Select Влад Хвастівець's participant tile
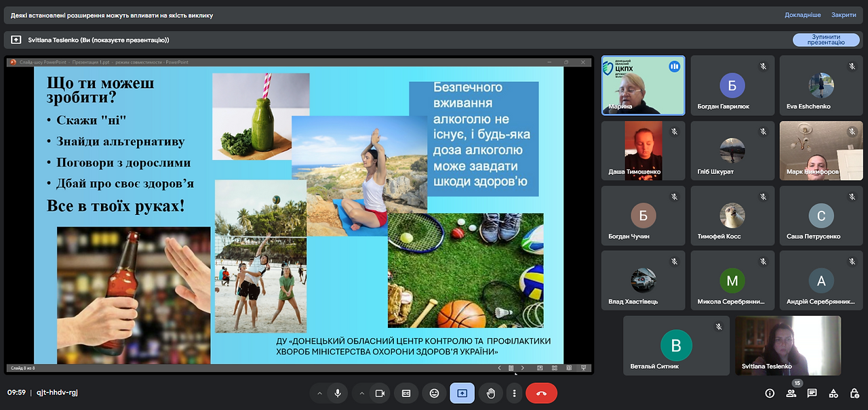Screen dimensions: 868x410 point(643,281)
